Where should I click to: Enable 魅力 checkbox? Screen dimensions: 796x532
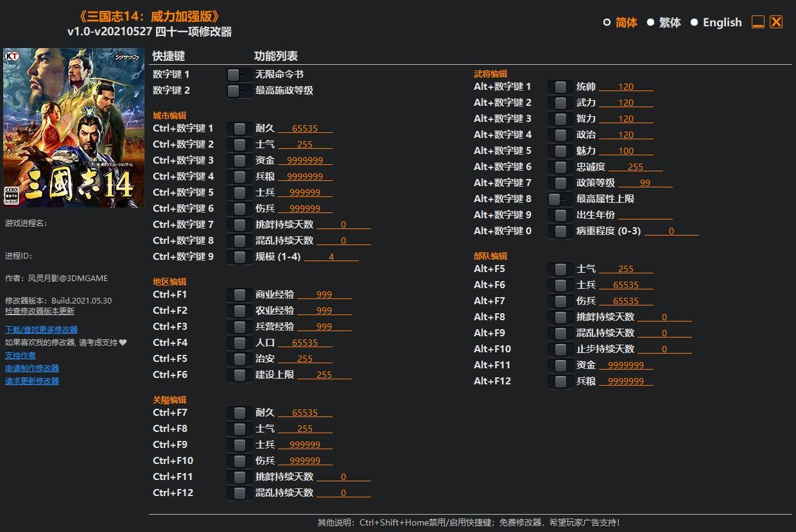pyautogui.click(x=560, y=151)
